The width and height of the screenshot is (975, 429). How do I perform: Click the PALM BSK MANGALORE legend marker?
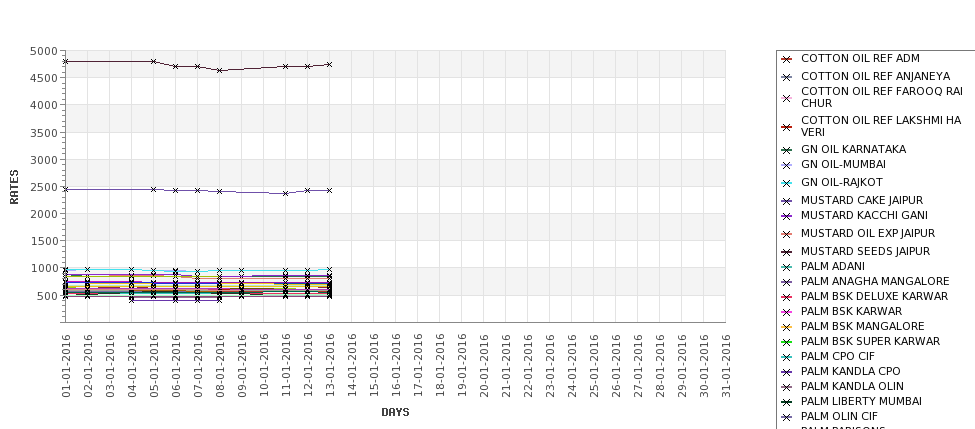pos(786,327)
